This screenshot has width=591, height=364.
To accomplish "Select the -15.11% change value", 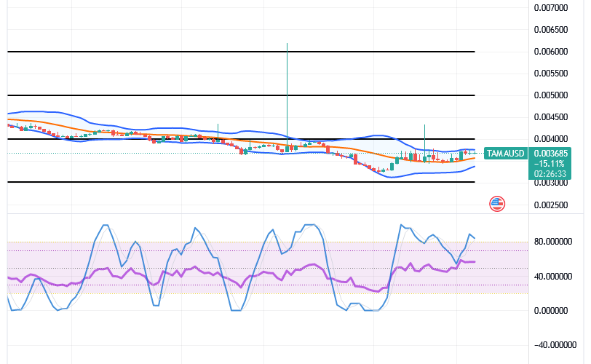I will click(550, 164).
